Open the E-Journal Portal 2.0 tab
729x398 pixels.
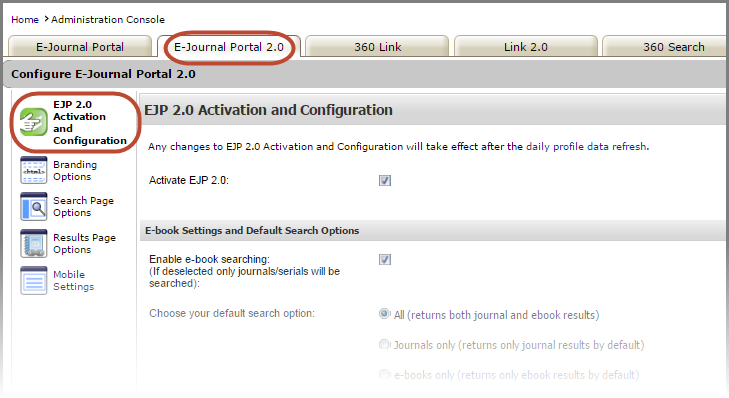(229, 46)
